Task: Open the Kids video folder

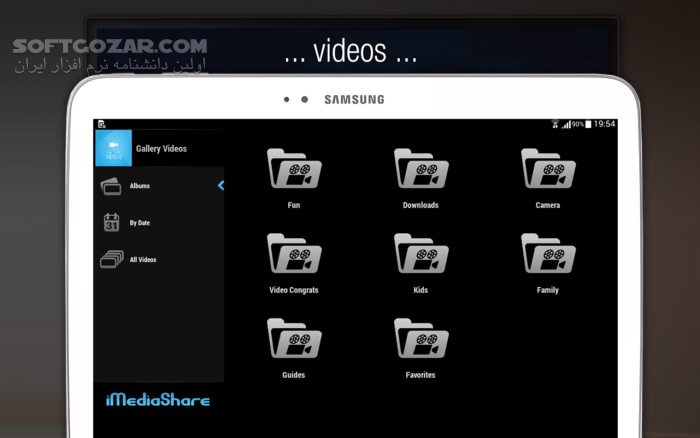Action: [x=420, y=254]
